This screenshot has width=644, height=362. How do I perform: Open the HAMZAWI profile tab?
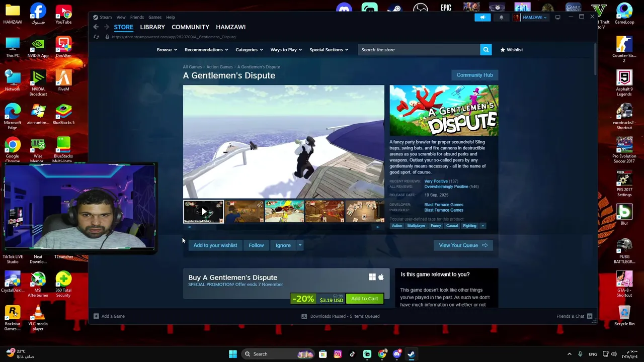pos(230,27)
